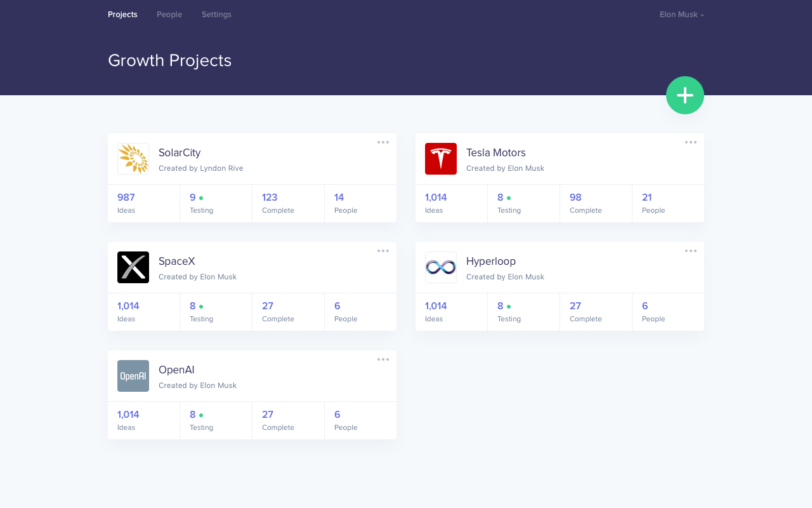Click the Growth Projects page heading
Screen dimensions: 812x508
169,60
